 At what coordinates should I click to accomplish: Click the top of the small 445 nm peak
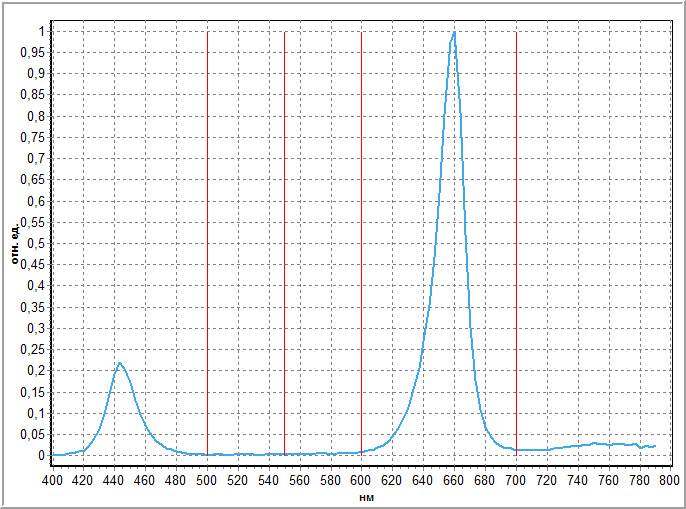[120, 363]
